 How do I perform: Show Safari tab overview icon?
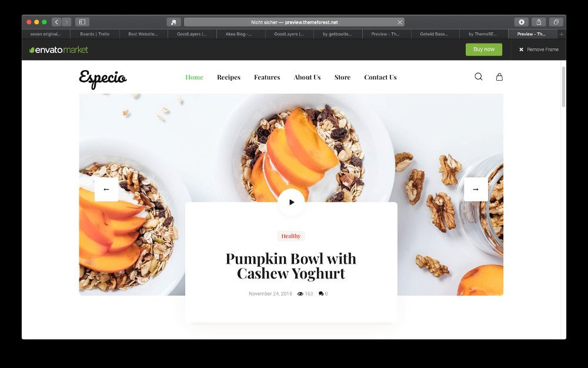[556, 22]
